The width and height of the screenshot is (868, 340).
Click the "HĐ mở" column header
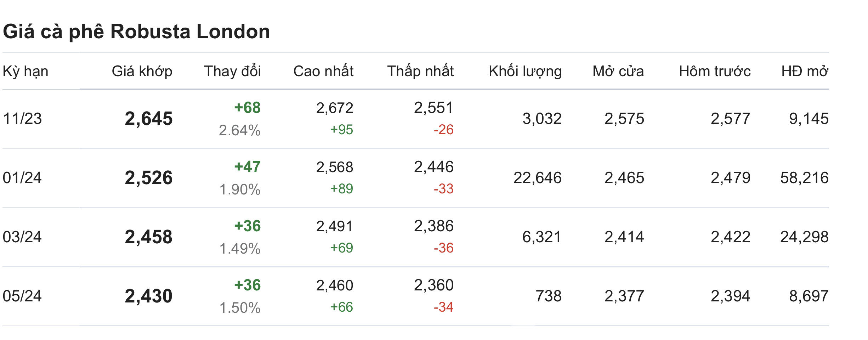[805, 71]
